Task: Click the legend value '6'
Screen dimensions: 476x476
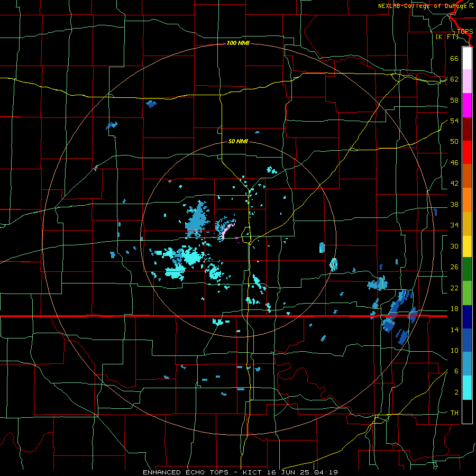Action: (456, 371)
